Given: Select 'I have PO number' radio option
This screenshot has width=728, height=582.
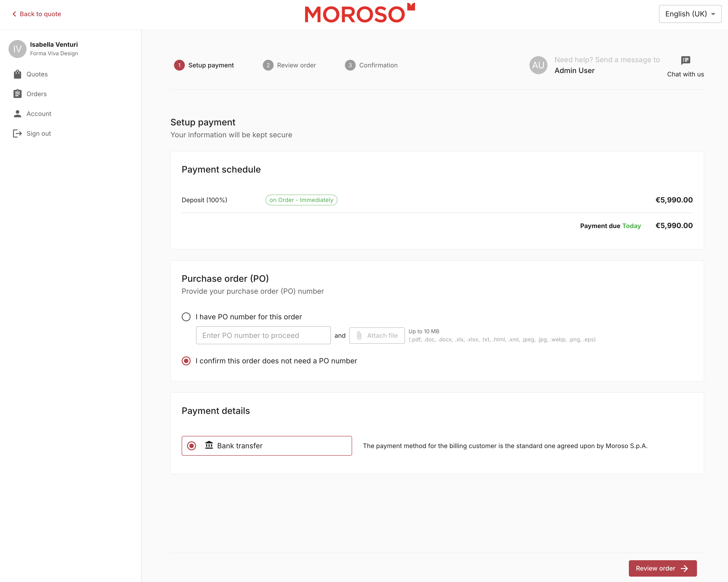Looking at the screenshot, I should pos(186,317).
